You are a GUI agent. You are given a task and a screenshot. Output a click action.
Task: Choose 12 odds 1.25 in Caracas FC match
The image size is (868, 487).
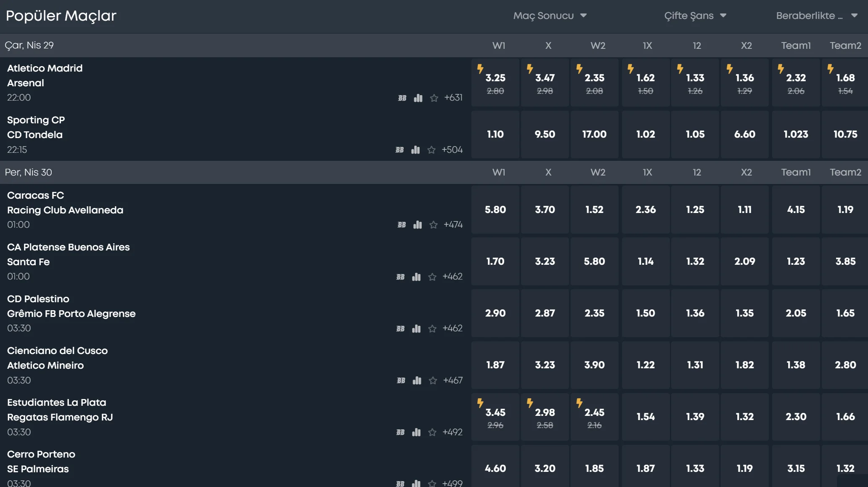[x=695, y=210]
